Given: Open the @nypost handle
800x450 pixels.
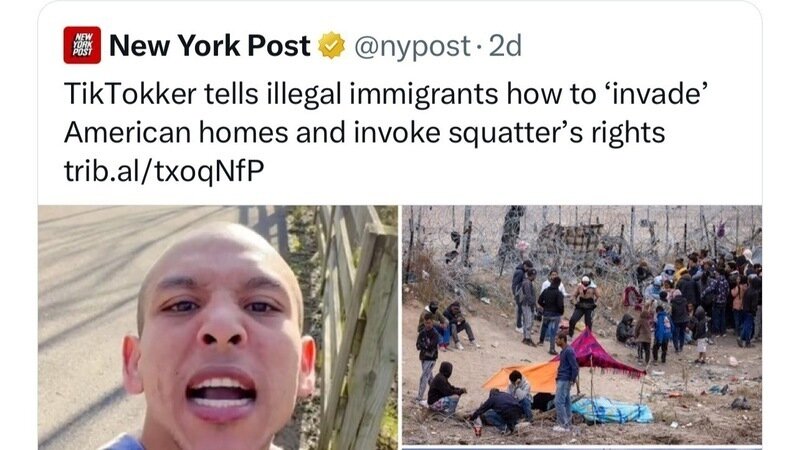Looking at the screenshot, I should (412, 46).
